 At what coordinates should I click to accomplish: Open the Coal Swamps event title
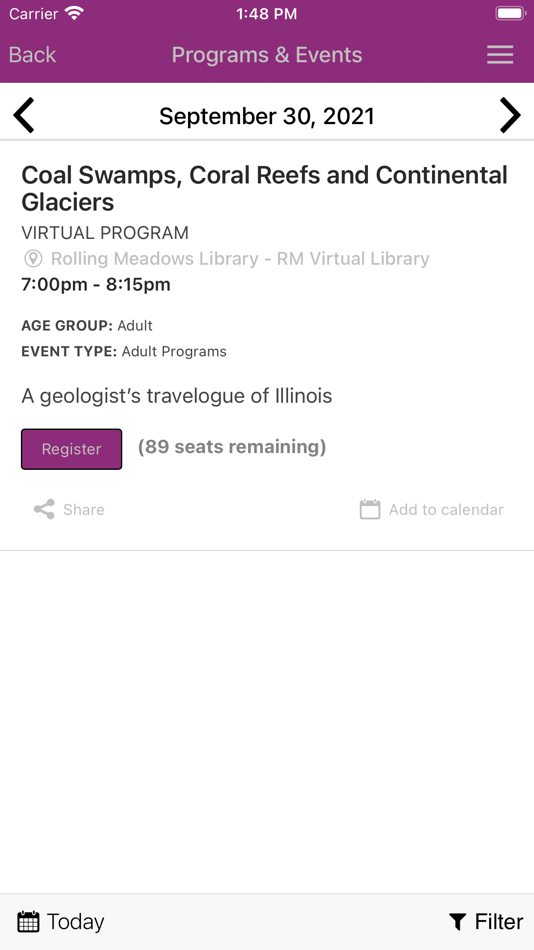pos(264,188)
